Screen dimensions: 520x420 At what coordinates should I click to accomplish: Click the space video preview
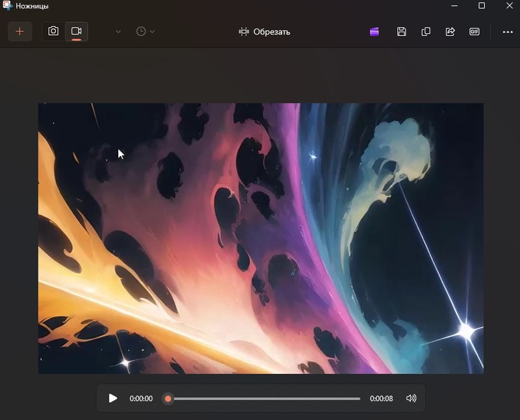[261, 238]
